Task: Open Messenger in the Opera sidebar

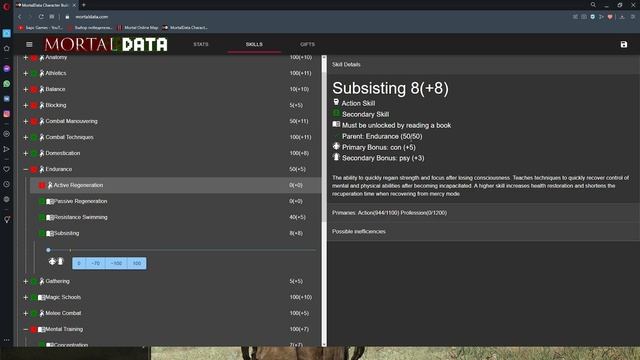Action: coord(7,69)
